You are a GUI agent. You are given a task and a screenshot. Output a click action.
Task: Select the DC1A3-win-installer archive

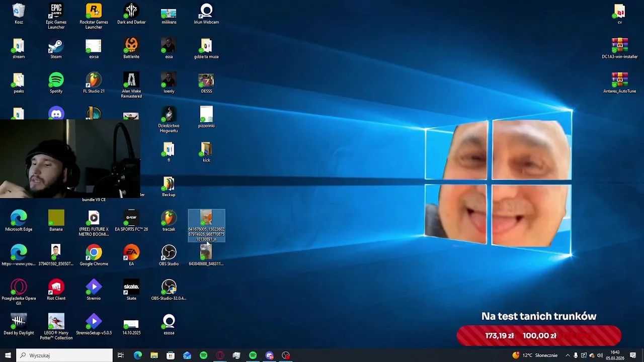pos(619,49)
